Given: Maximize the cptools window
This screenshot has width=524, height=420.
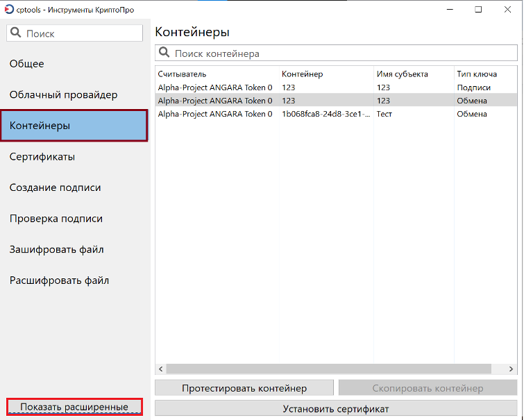Looking at the screenshot, I should [x=478, y=9].
